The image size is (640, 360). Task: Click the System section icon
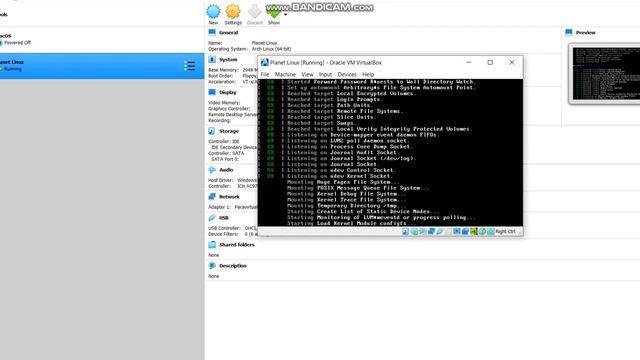click(x=212, y=60)
